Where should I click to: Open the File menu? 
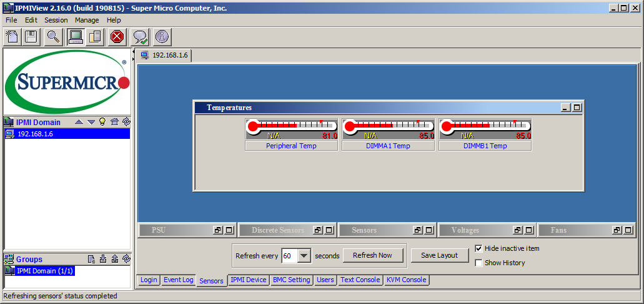(x=11, y=20)
